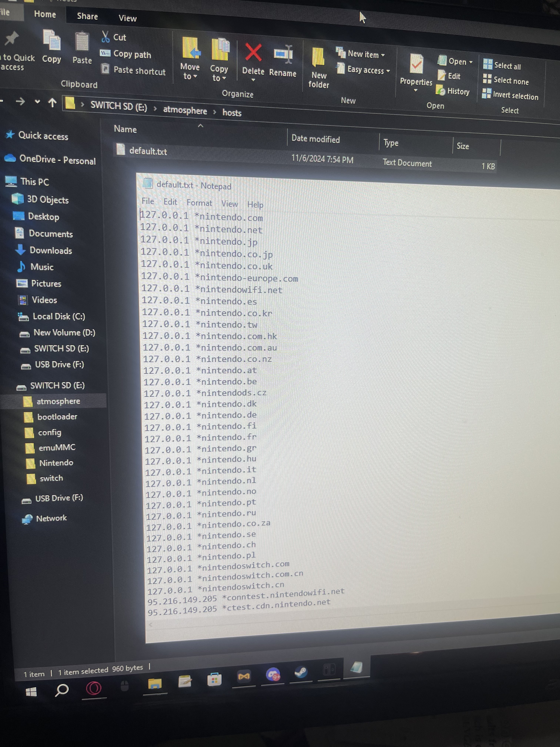560x747 pixels.
Task: Click the Select all icon
Action: [487, 64]
